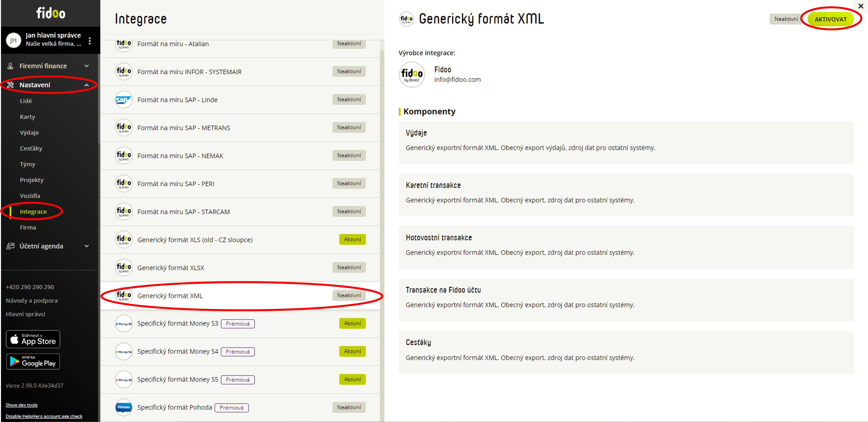Expand the Firemní finance section chevron
This screenshot has height=422, width=868.
(x=87, y=66)
